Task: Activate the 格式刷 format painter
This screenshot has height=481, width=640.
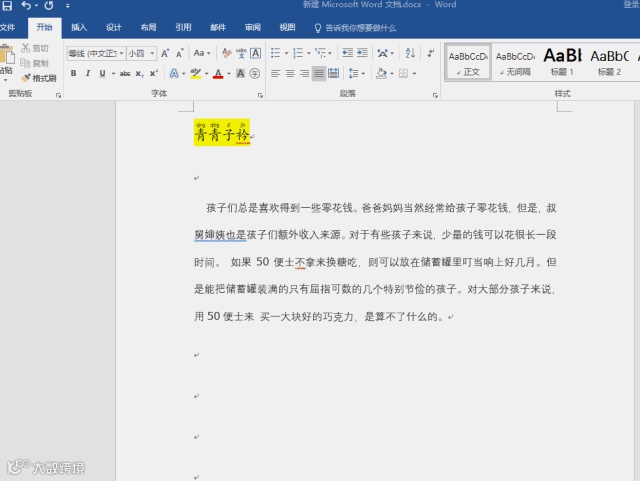Action: click(x=39, y=78)
